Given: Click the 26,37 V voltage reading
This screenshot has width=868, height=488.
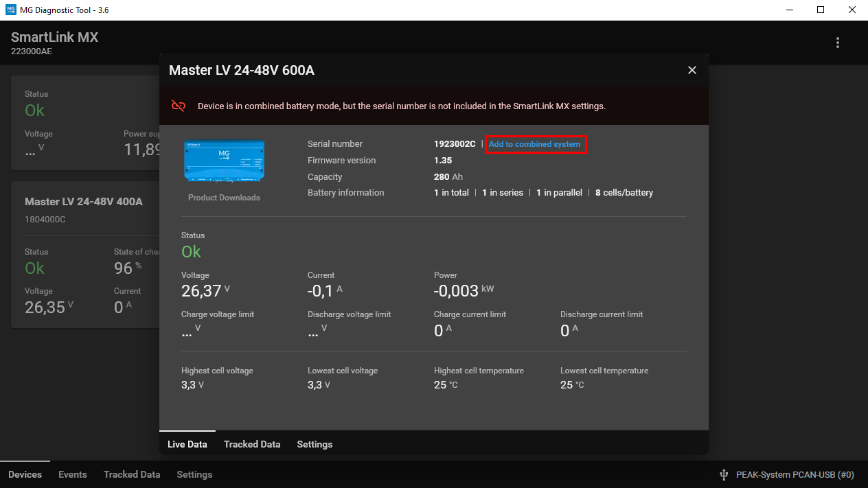Looking at the screenshot, I should pos(205,291).
